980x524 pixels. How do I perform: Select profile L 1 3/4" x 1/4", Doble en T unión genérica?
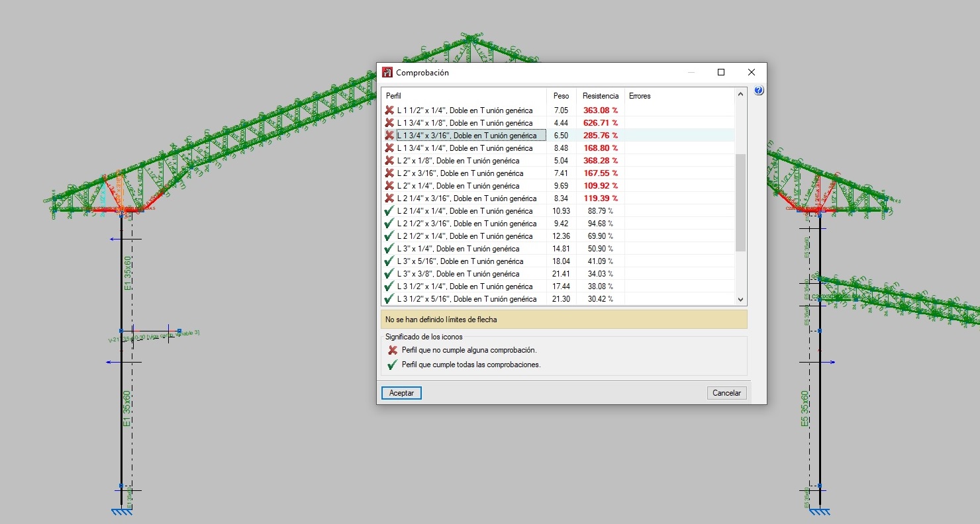pyautogui.click(x=465, y=148)
